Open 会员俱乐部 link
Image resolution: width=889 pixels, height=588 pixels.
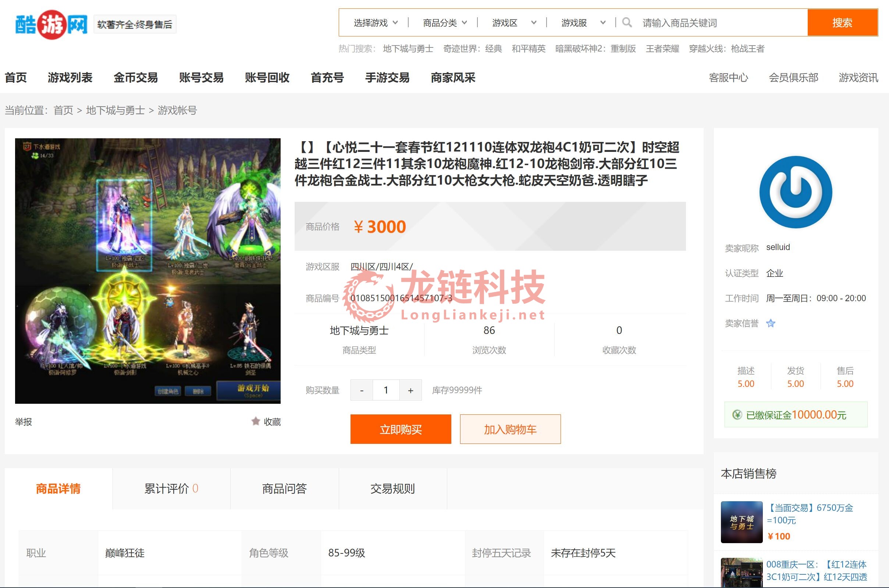click(794, 78)
